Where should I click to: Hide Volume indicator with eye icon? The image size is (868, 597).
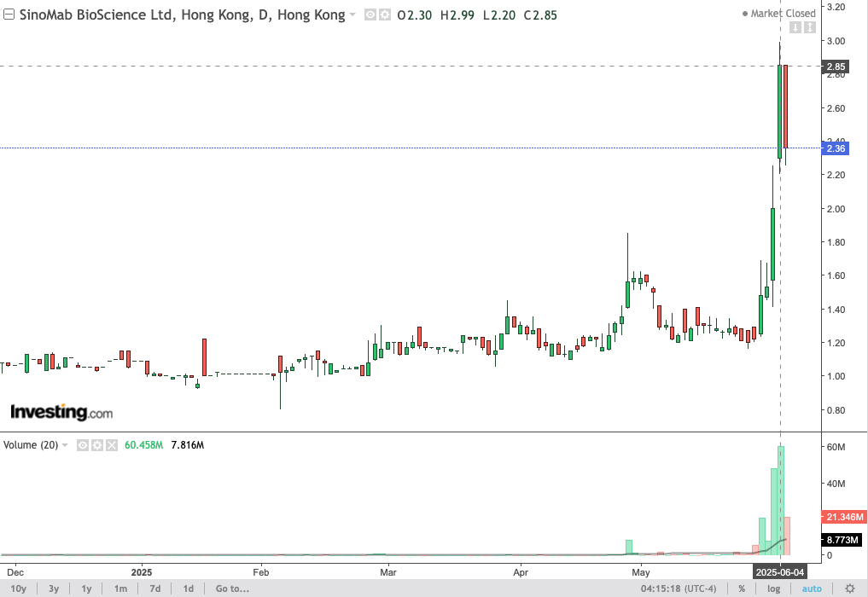coord(83,445)
